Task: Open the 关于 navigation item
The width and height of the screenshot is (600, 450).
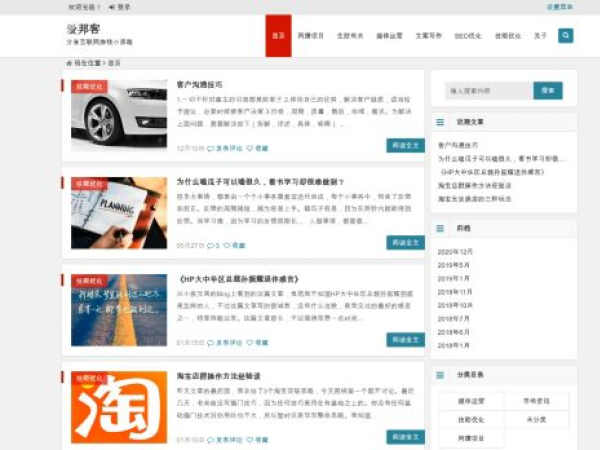Action: [x=540, y=36]
